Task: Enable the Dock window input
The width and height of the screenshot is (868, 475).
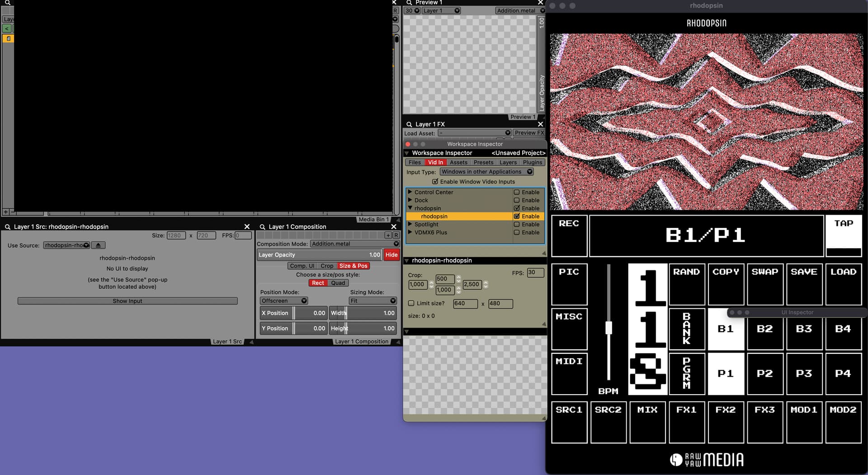Action: [x=517, y=201]
